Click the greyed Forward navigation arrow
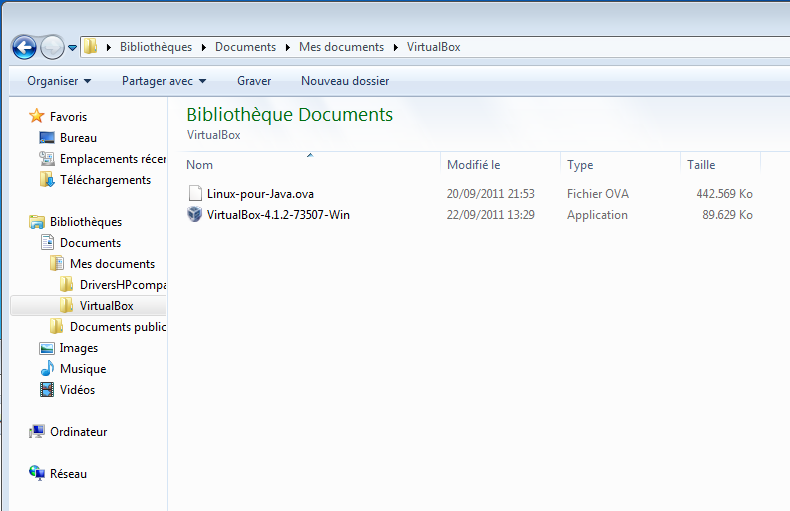Viewport: 790px width, 511px height. coord(52,47)
